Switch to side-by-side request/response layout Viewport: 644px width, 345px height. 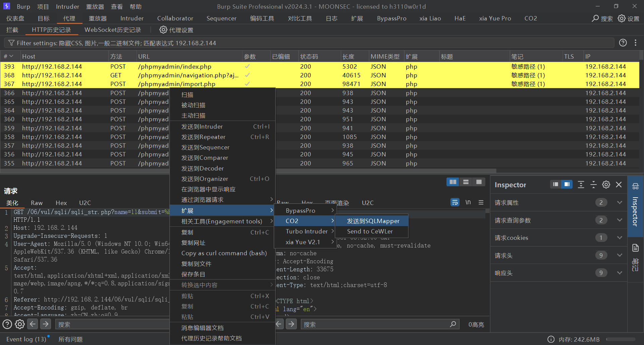(453, 182)
